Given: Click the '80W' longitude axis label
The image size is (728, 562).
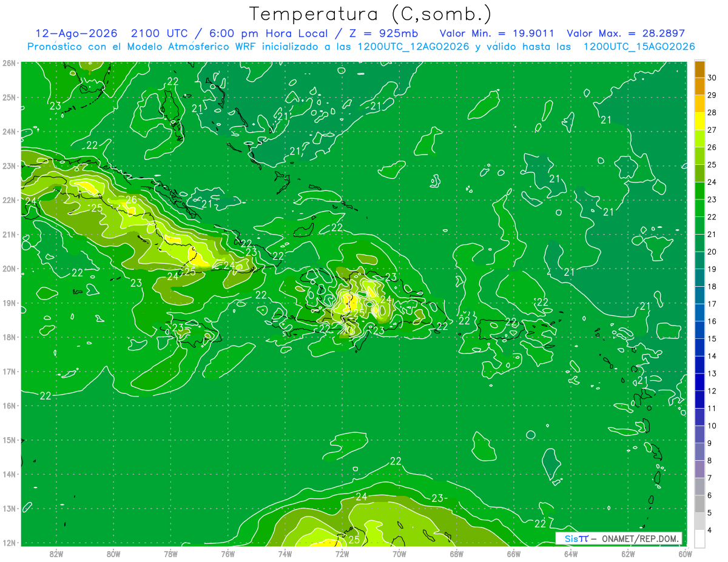Looking at the screenshot, I should pyautogui.click(x=113, y=553).
